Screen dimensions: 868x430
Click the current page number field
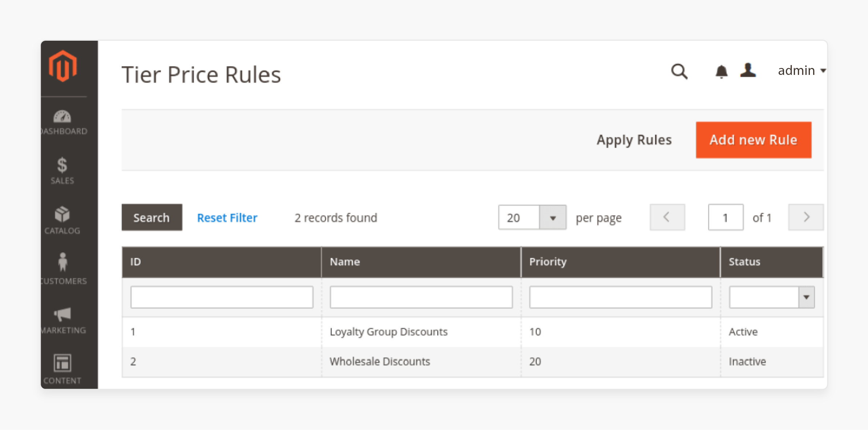[x=726, y=217]
